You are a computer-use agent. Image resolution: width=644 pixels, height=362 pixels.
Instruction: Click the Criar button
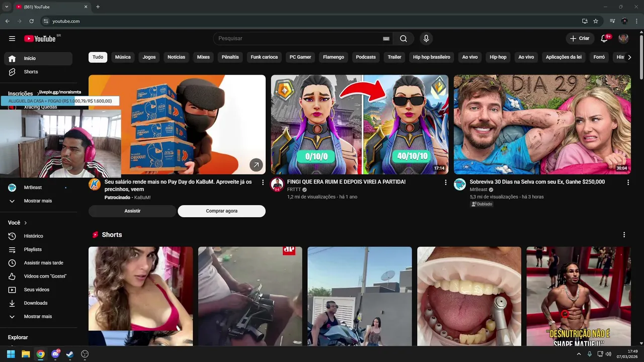(x=580, y=39)
